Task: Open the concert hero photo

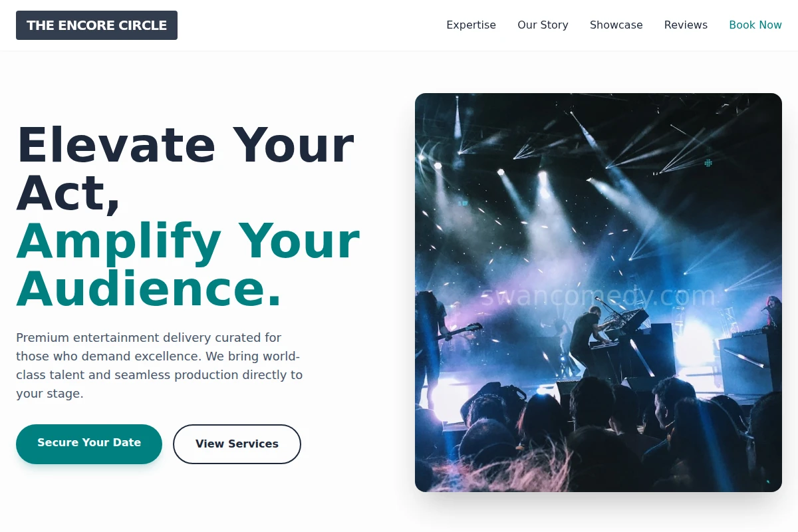Action: pyautogui.click(x=598, y=293)
